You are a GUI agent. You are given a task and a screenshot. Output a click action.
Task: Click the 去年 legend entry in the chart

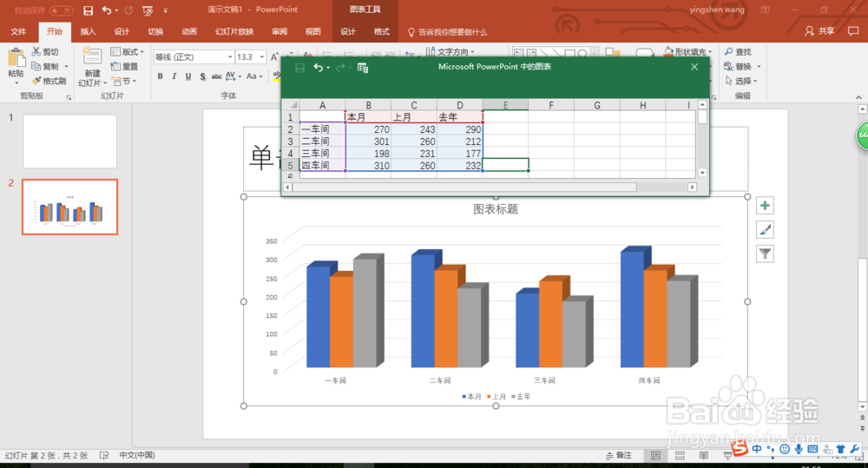[521, 397]
